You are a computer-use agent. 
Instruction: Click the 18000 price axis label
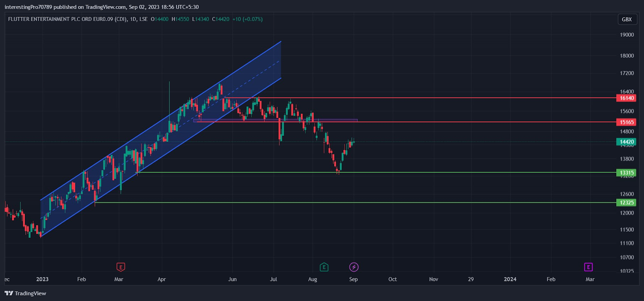pyautogui.click(x=627, y=56)
